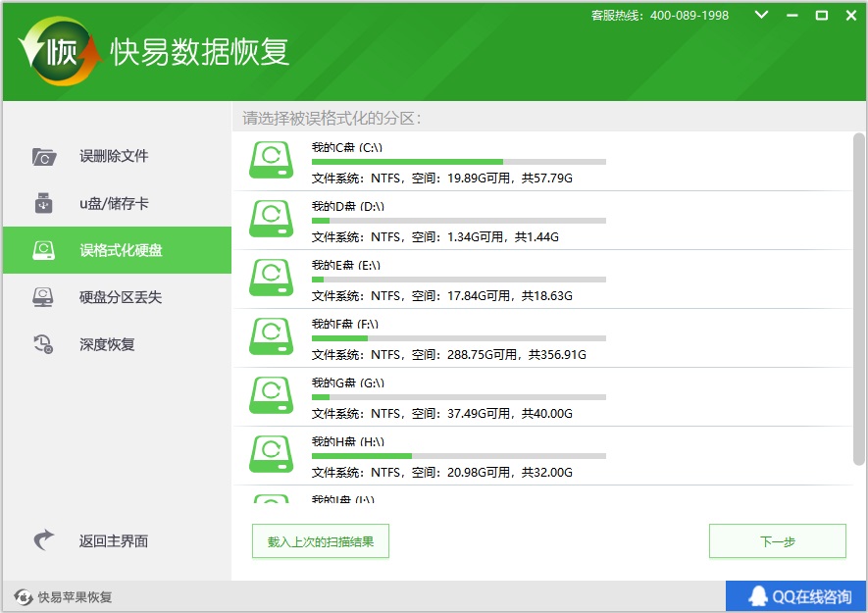Select the 我的C盘 (C:\) label
The width and height of the screenshot is (868, 613).
(x=347, y=148)
